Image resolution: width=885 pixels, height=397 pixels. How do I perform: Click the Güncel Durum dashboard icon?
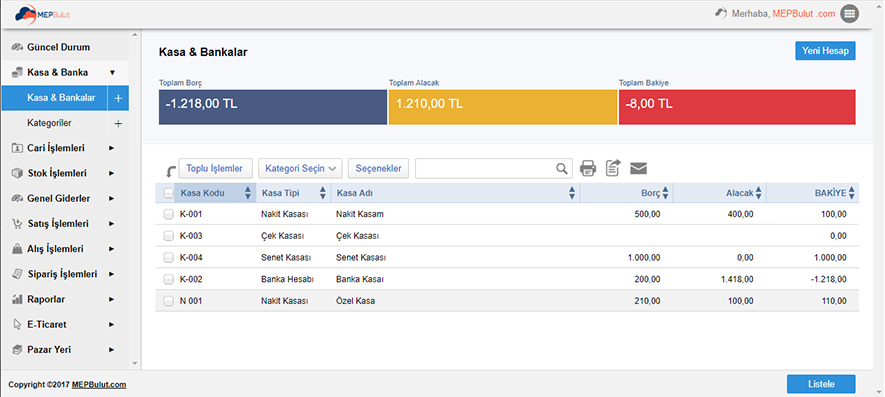pos(17,47)
